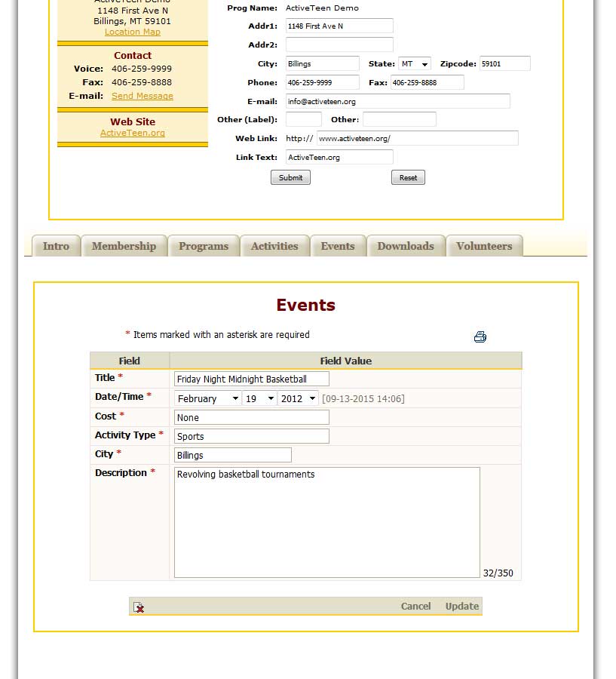Open the ActiveTeen.org web site link
This screenshot has width=616, height=679.
pyautogui.click(x=133, y=133)
